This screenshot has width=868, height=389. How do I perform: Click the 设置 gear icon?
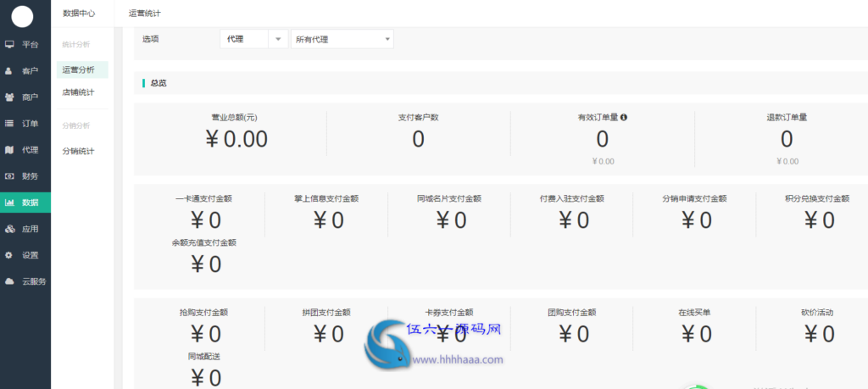click(8, 255)
